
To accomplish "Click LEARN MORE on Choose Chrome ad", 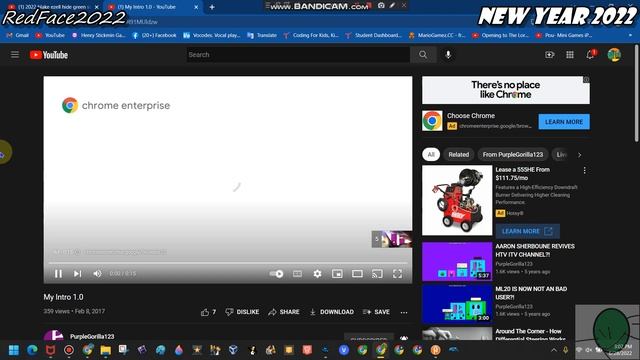I will click(x=564, y=122).
